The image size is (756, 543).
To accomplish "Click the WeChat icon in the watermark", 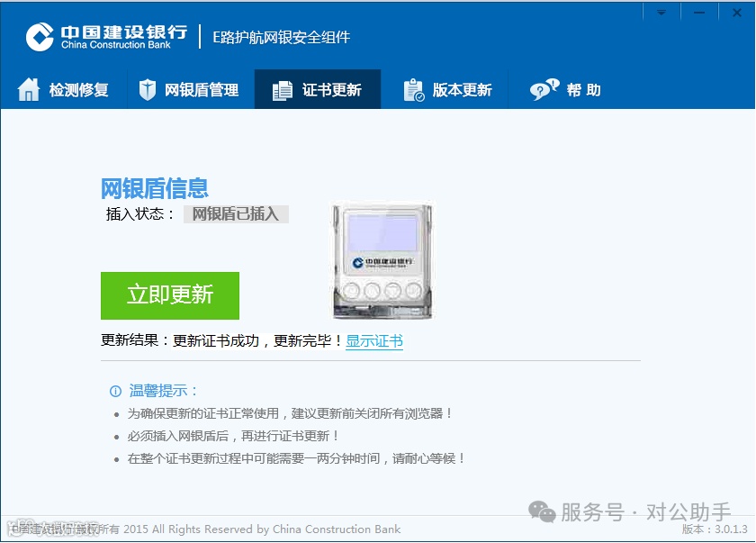I will 542,511.
